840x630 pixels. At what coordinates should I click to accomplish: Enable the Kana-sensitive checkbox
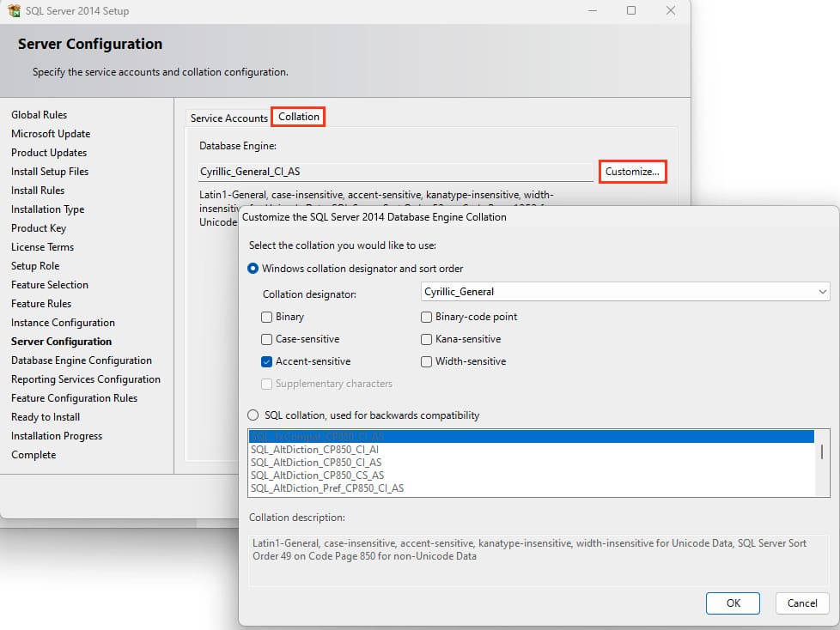427,339
